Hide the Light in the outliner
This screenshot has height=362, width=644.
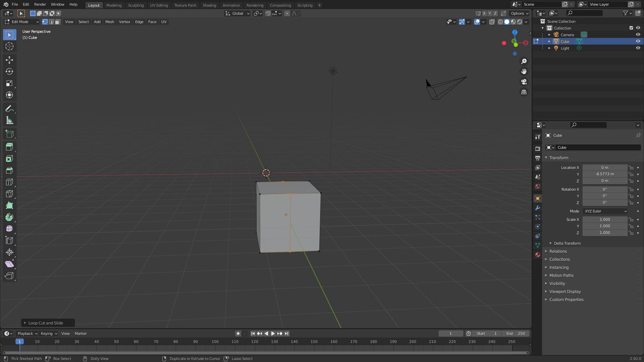[x=638, y=48]
